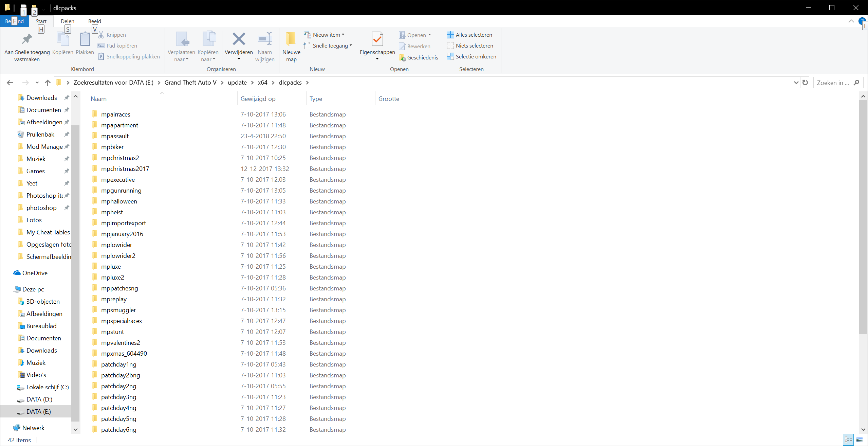Switch to the Delen ribbon tab
This screenshot has width=868, height=446.
coord(67,21)
